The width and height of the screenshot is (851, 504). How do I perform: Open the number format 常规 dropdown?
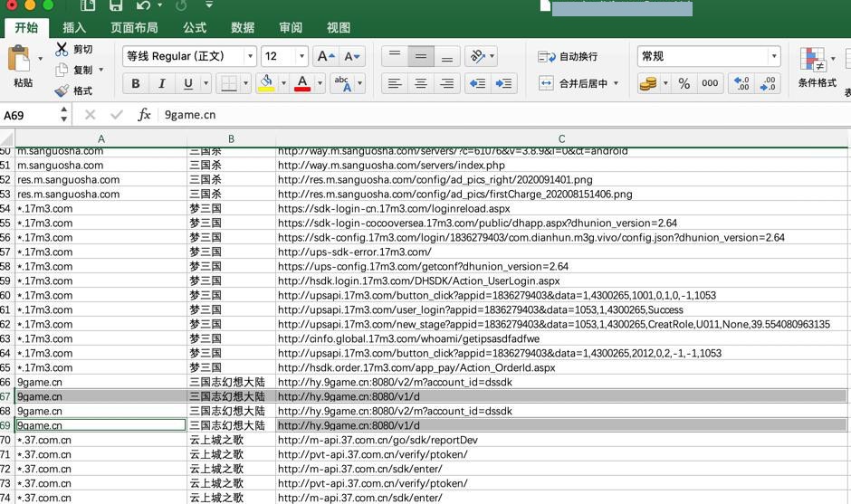click(774, 56)
